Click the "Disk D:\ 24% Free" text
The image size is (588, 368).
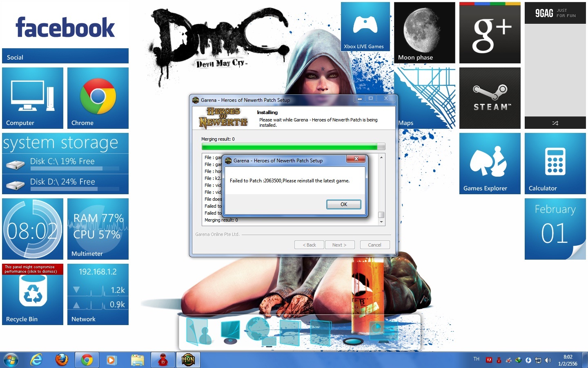click(x=62, y=182)
